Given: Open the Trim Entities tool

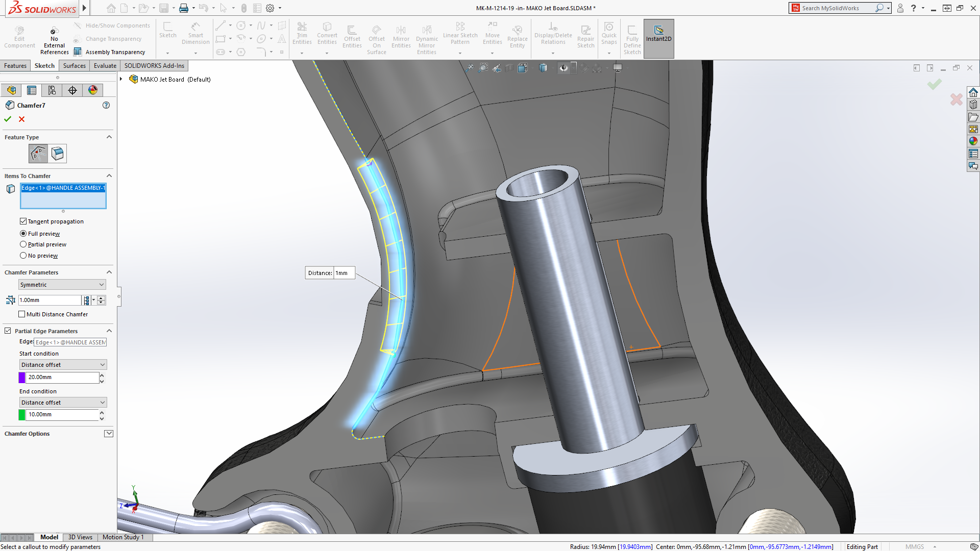Looking at the screenshot, I should (302, 35).
